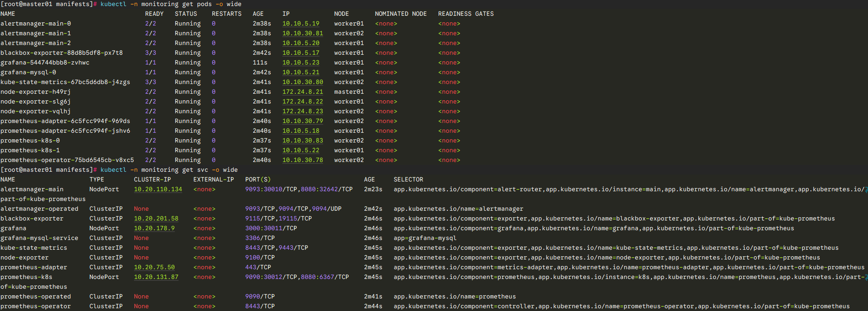
Task: Select port mapping 3000:30011/TCP for grafana
Action: point(271,228)
